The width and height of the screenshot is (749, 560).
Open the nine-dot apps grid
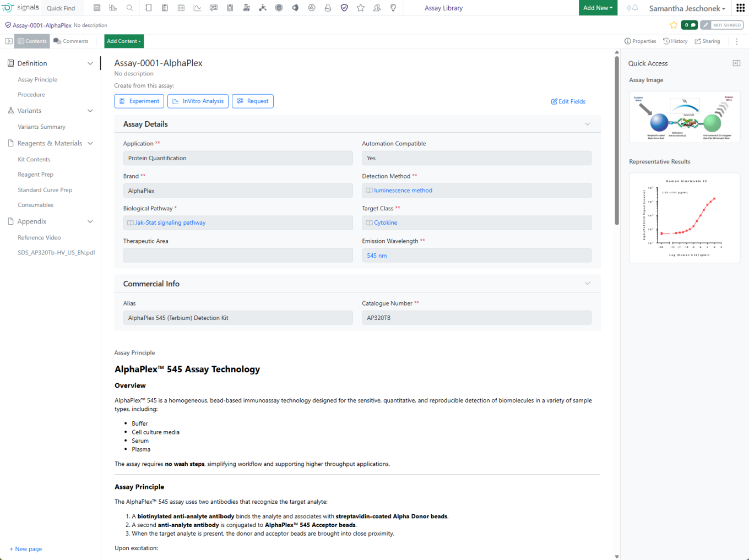741,8
